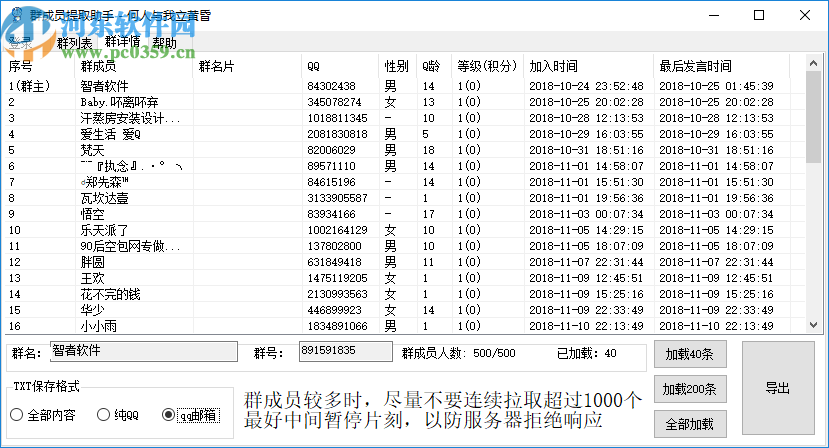
Task: Switch to the 群详情 tab
Action: click(122, 42)
